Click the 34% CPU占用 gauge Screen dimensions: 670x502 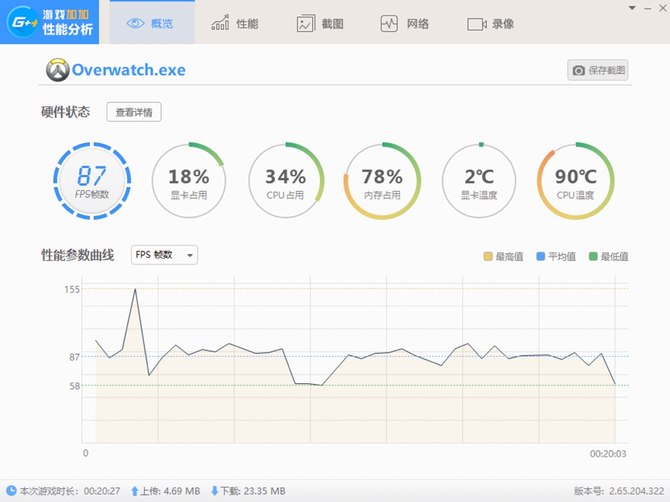pos(285,181)
